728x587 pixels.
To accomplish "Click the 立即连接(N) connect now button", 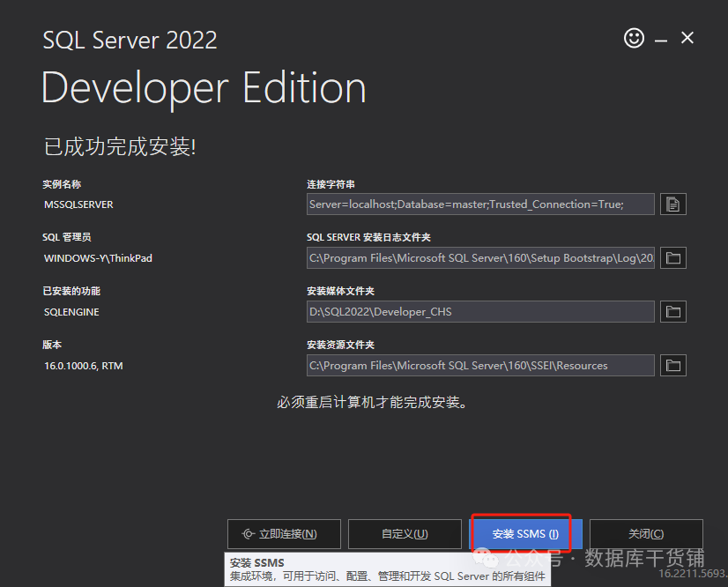I will pos(284,534).
